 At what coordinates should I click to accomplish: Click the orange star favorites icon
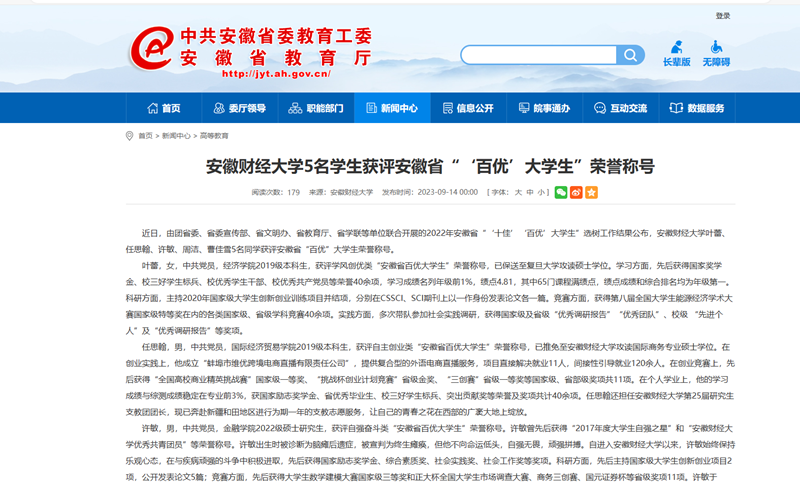point(591,191)
